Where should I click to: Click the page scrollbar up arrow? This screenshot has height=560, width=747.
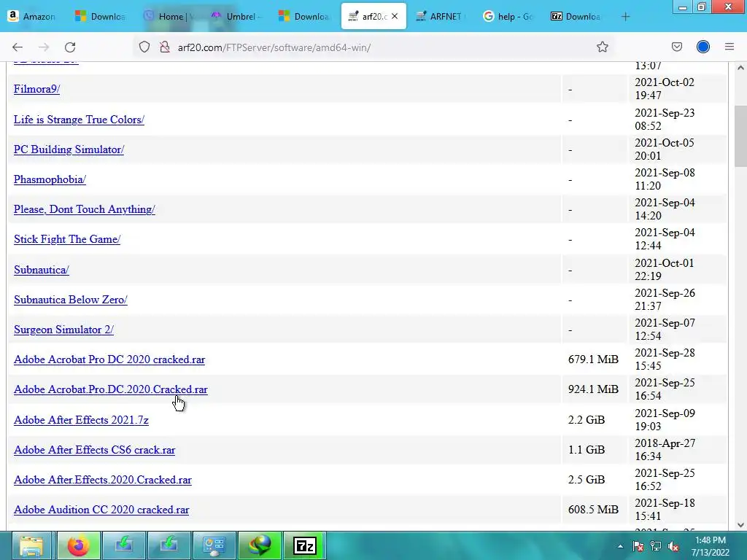point(740,68)
